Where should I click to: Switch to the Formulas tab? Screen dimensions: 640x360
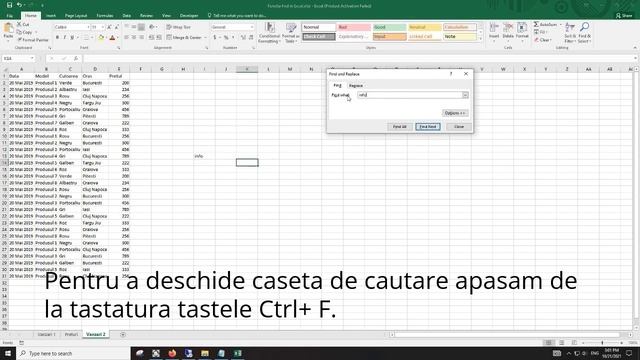click(105, 16)
